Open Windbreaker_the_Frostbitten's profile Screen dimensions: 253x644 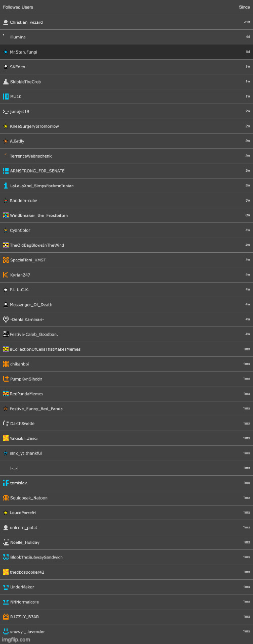(x=39, y=215)
